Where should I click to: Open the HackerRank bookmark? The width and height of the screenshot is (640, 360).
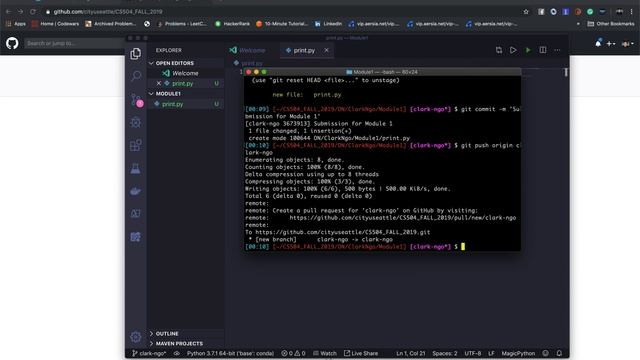[x=232, y=24]
